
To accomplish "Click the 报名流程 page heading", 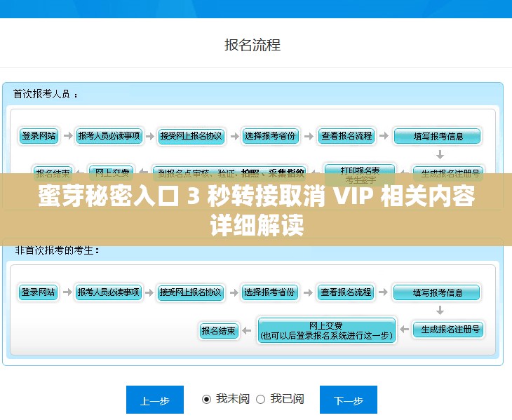I will [252, 45].
